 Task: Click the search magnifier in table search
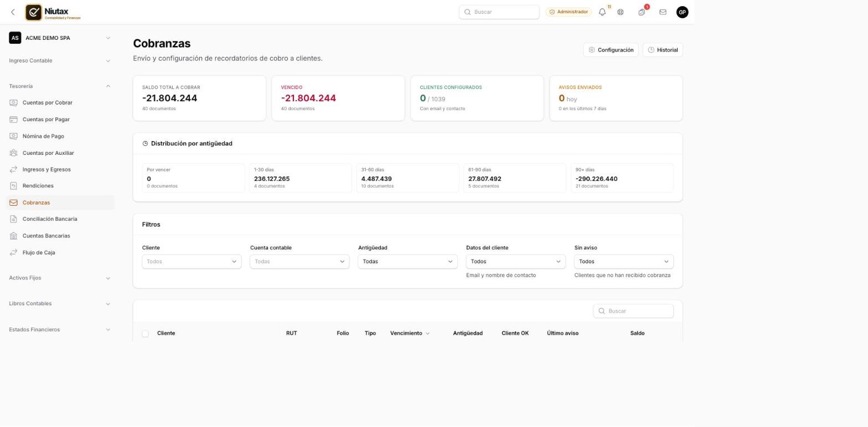click(x=602, y=311)
